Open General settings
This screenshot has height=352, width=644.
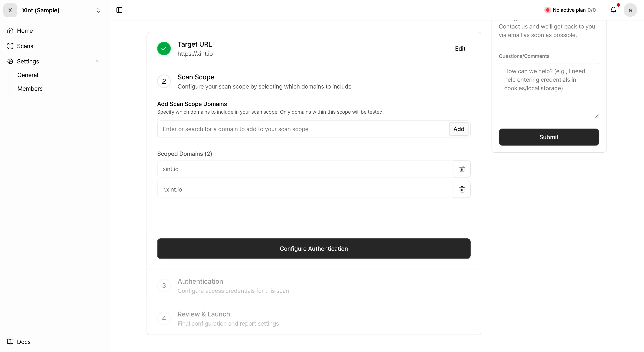coord(28,75)
